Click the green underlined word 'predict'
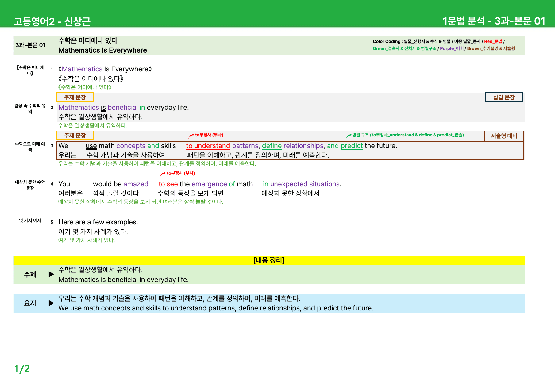 point(352,146)
